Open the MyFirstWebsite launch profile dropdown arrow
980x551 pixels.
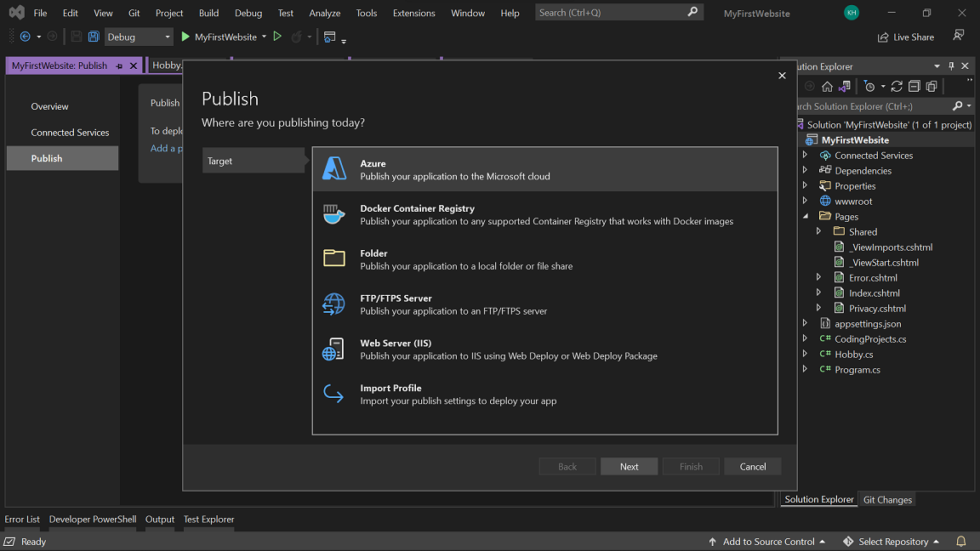264,37
